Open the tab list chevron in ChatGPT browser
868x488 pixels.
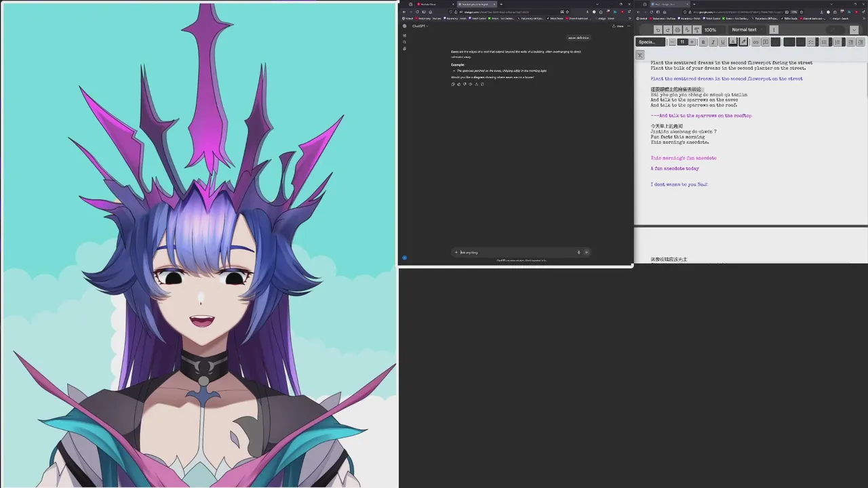coord(597,4)
